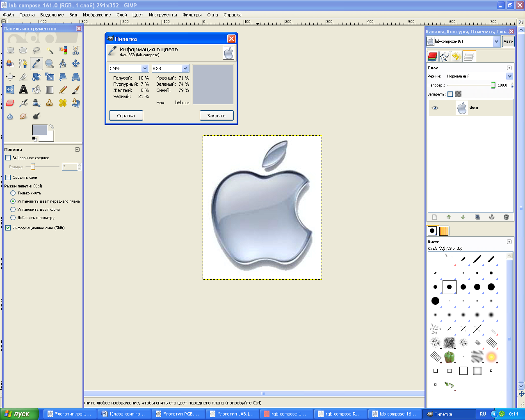Select Установить цвет фона radio option
The image size is (525, 420).
13,210
